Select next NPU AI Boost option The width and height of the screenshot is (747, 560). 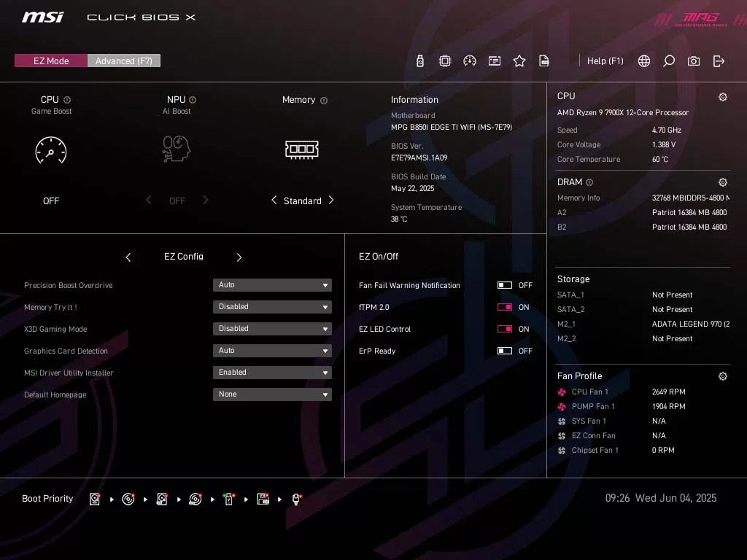[205, 200]
